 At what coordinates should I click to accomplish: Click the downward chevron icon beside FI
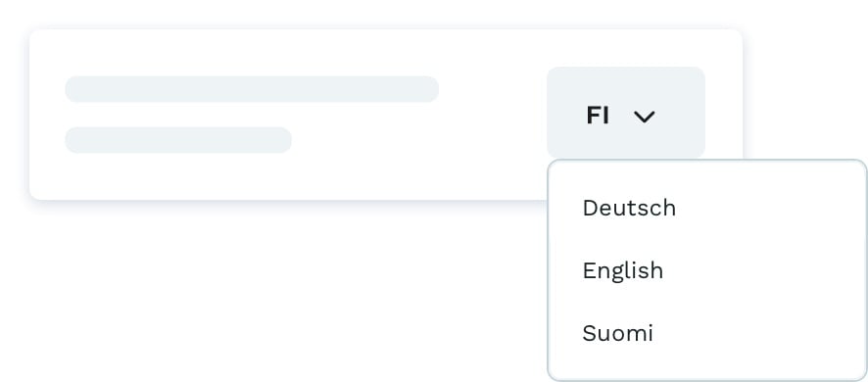pyautogui.click(x=645, y=117)
